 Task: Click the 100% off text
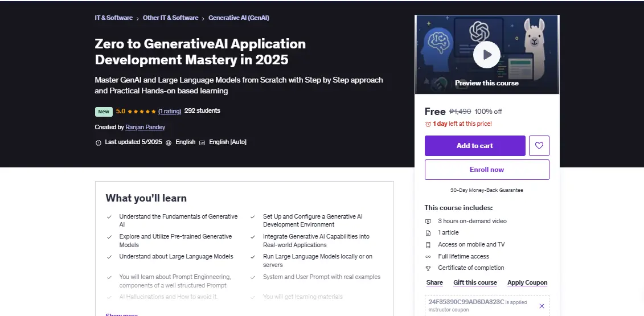click(488, 112)
